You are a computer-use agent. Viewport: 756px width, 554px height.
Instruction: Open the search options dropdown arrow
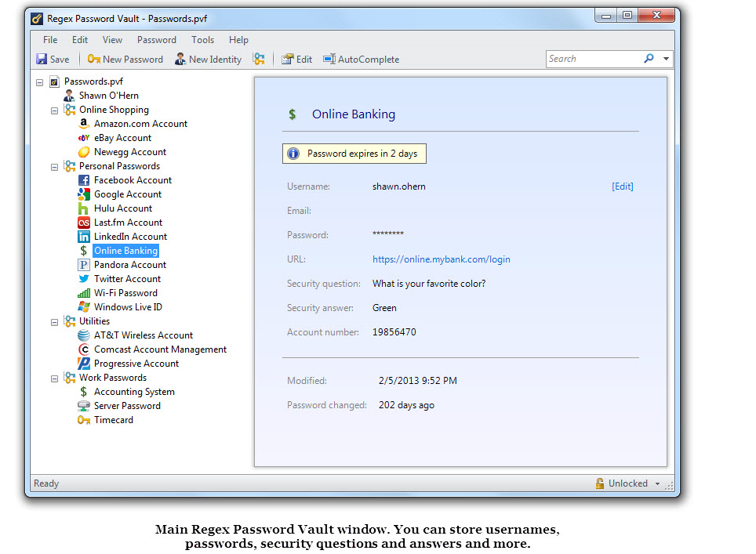[666, 59]
